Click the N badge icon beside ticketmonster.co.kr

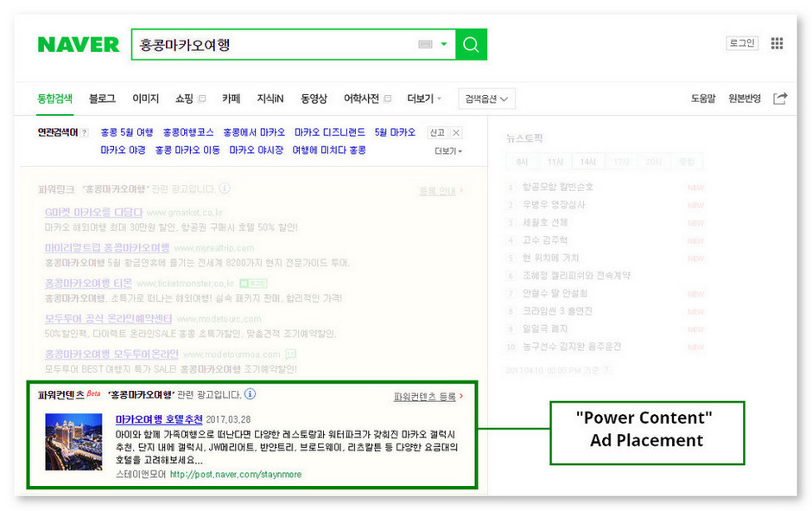[x=253, y=284]
